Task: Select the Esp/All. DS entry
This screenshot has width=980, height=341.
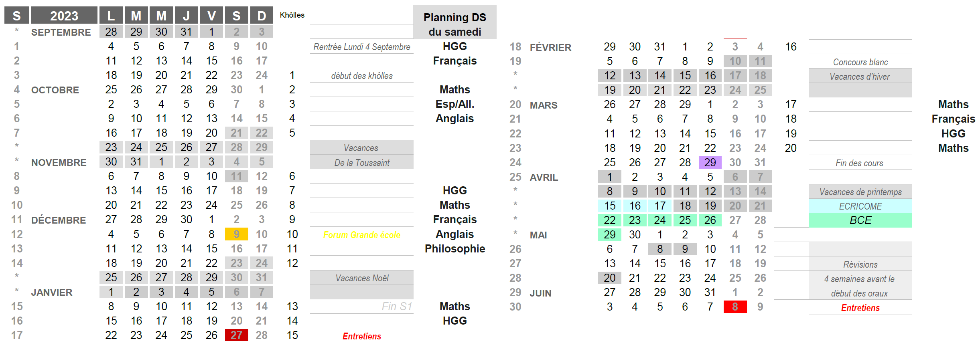Action: tap(454, 104)
